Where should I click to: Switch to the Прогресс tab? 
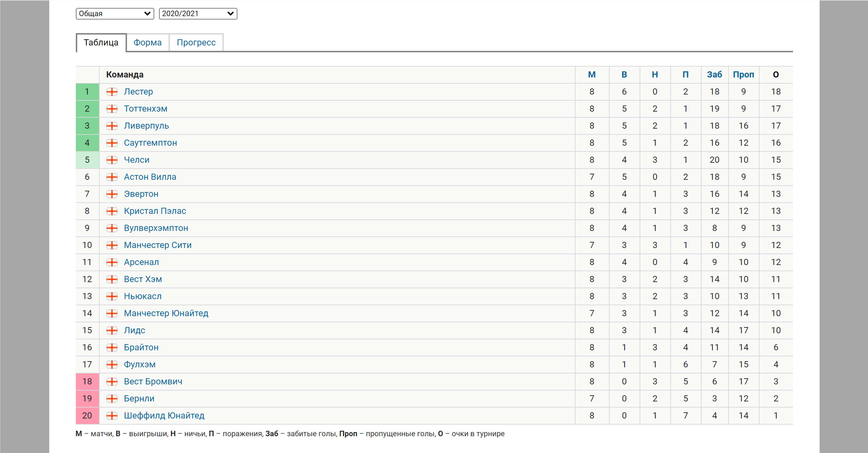click(x=196, y=42)
